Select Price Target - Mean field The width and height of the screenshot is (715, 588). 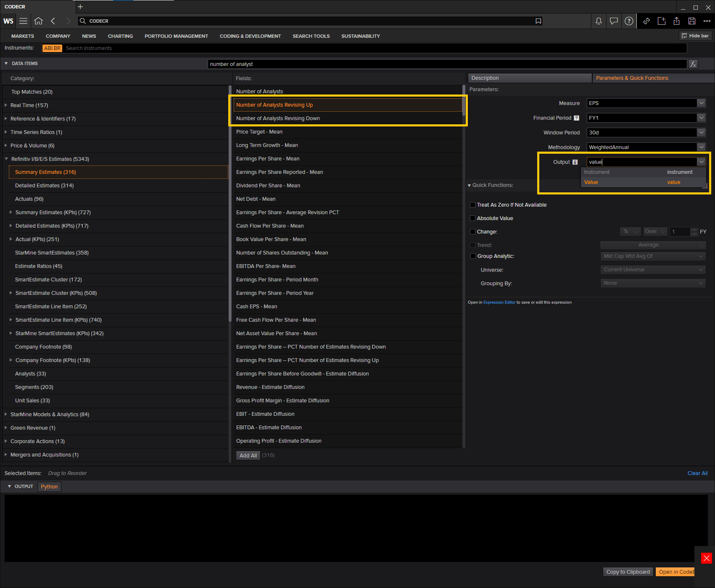(x=347, y=132)
